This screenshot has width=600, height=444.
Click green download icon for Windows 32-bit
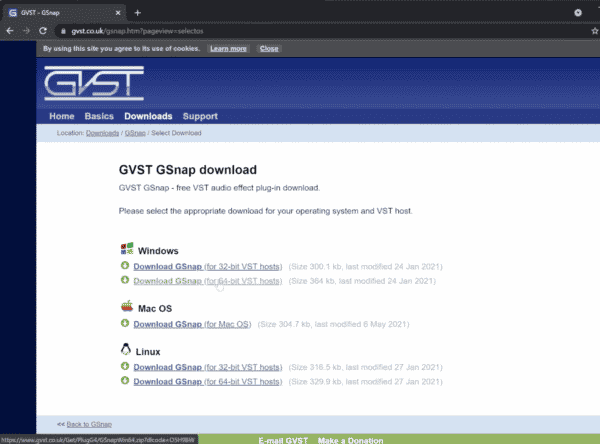(125, 265)
